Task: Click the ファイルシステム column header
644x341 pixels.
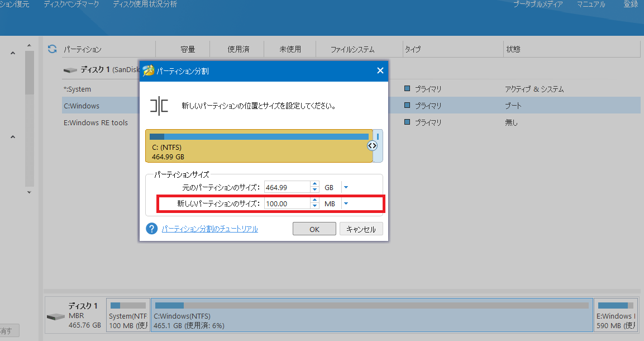Action: point(352,49)
